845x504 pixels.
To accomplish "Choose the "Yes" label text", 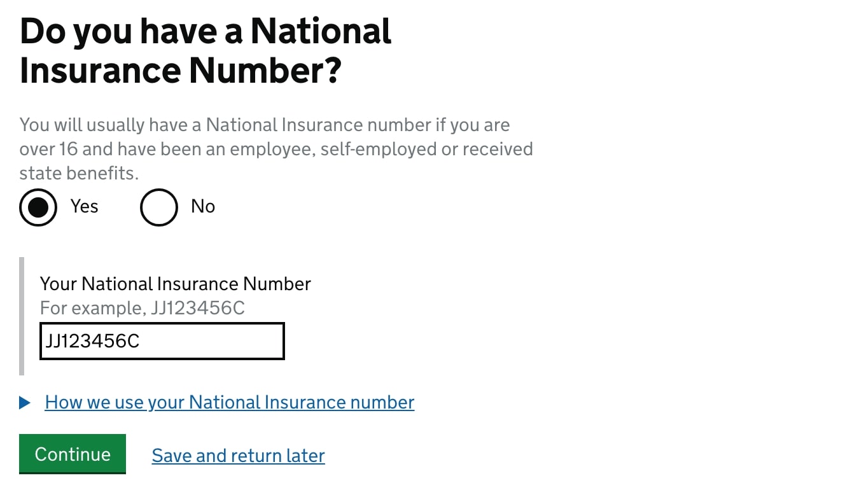I will [85, 206].
